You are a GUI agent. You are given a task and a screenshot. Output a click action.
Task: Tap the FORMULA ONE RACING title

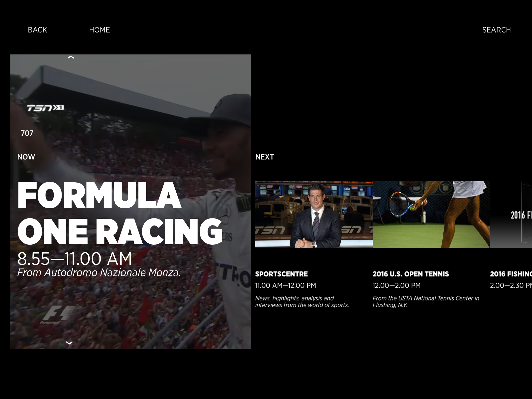point(119,213)
